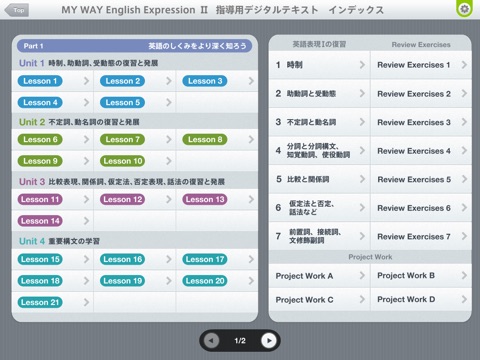The width and height of the screenshot is (480, 360).
Task: Launch Lesson 21
Action: [x=40, y=302]
